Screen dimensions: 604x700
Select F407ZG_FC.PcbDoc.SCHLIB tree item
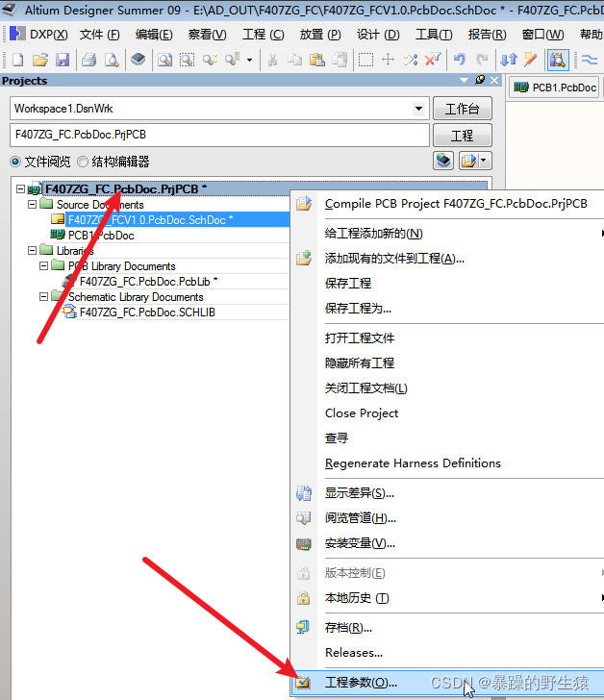click(147, 312)
